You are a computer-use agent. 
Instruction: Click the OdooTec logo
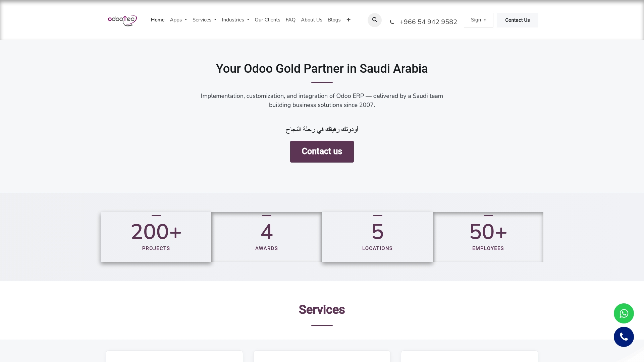click(x=122, y=20)
